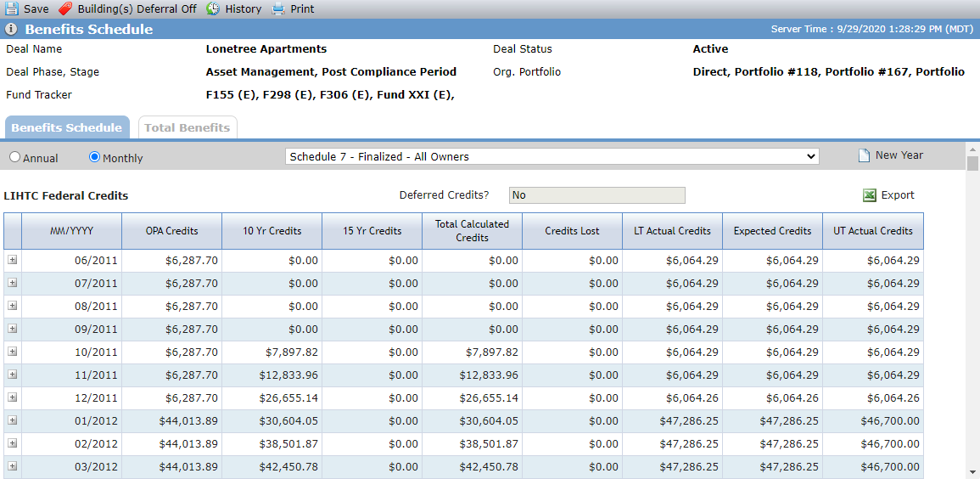The height and width of the screenshot is (479, 980).
Task: Expand the 01/2012 row
Action: (x=13, y=420)
